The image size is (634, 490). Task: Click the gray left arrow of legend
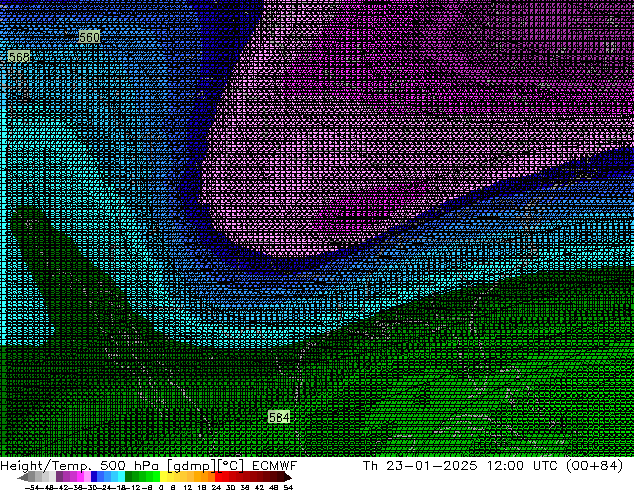point(23,477)
